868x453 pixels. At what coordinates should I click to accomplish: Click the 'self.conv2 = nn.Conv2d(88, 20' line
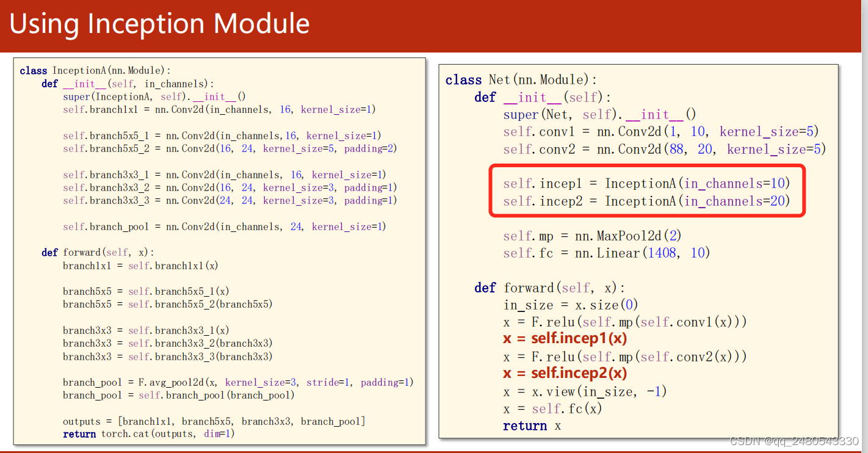click(665, 149)
